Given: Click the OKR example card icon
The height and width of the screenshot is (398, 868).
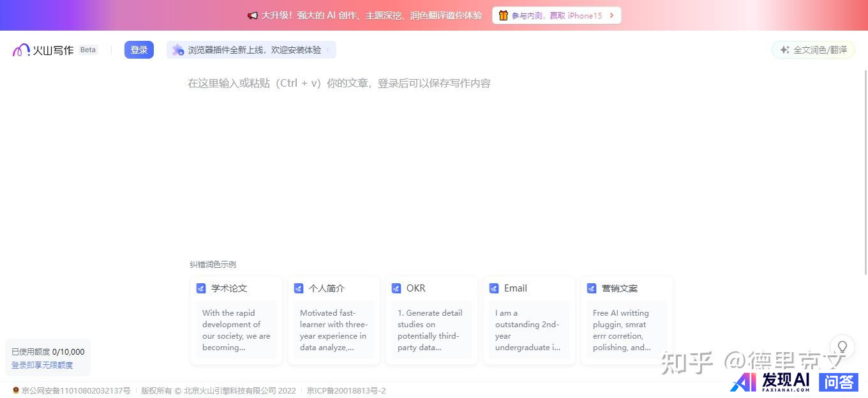Looking at the screenshot, I should (396, 288).
